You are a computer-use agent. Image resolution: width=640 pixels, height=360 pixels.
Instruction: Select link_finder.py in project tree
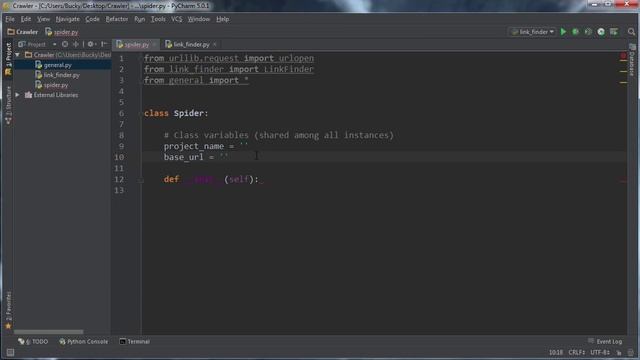coord(62,75)
